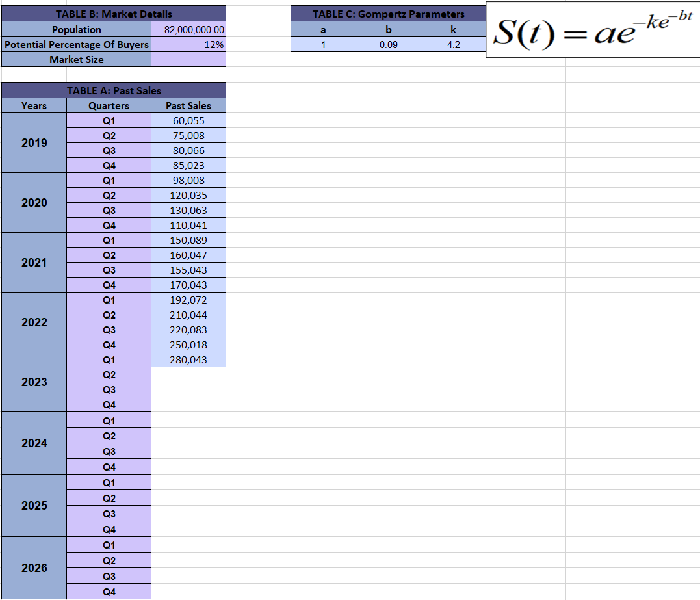Click the TABLE C: Gompertz Parameters header

(388, 14)
